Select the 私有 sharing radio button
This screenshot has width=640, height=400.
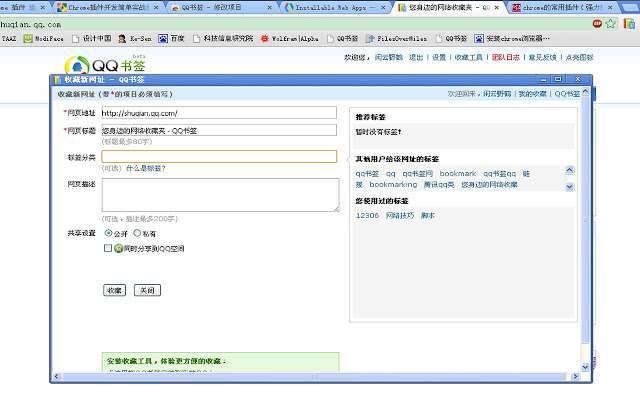click(137, 233)
